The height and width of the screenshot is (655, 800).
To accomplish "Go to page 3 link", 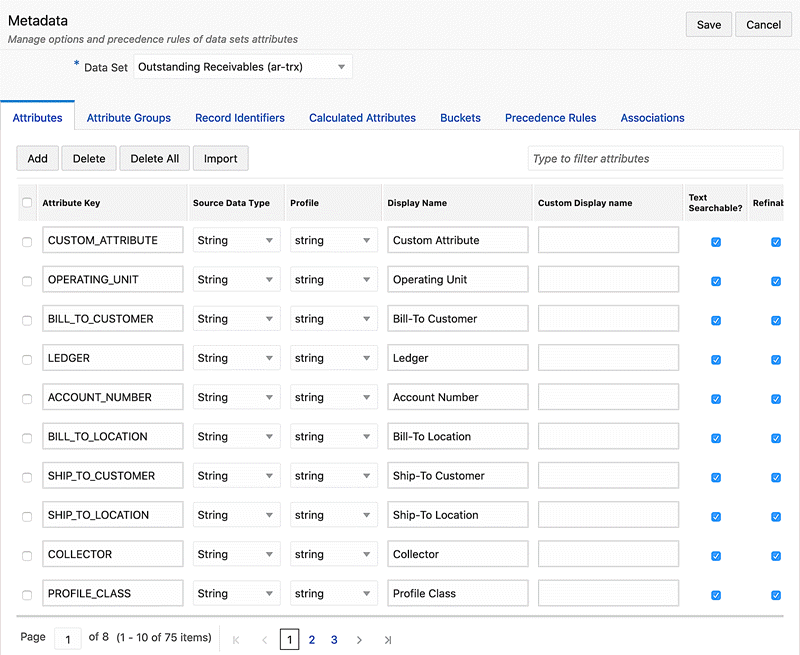I will 333,640.
